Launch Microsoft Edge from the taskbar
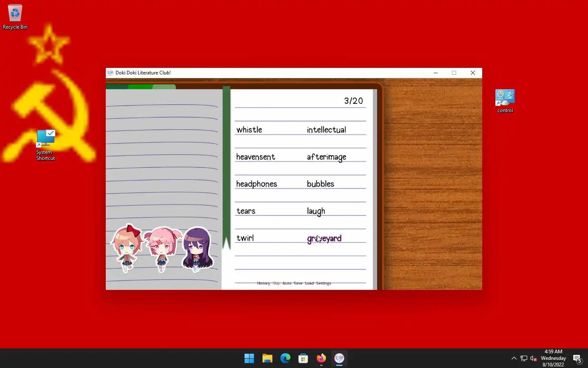588x368 pixels. coord(285,359)
